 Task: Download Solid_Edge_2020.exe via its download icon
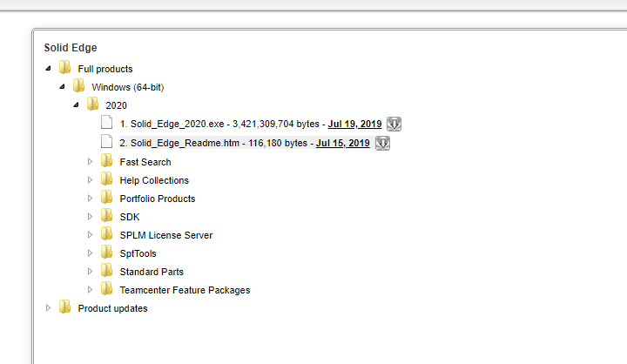point(394,124)
